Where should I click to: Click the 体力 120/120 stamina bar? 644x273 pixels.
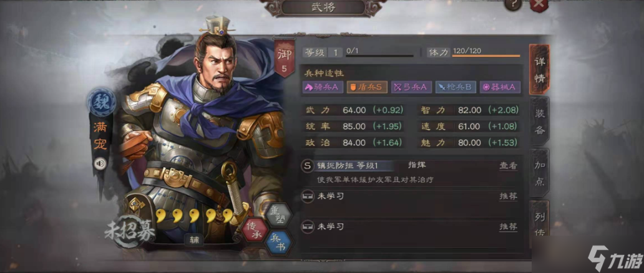(x=486, y=52)
